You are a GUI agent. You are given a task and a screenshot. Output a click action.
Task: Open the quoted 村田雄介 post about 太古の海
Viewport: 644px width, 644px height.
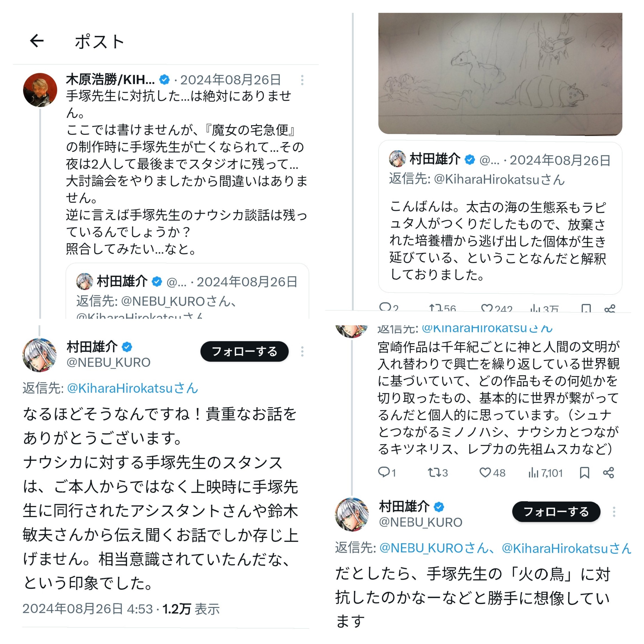click(x=500, y=218)
